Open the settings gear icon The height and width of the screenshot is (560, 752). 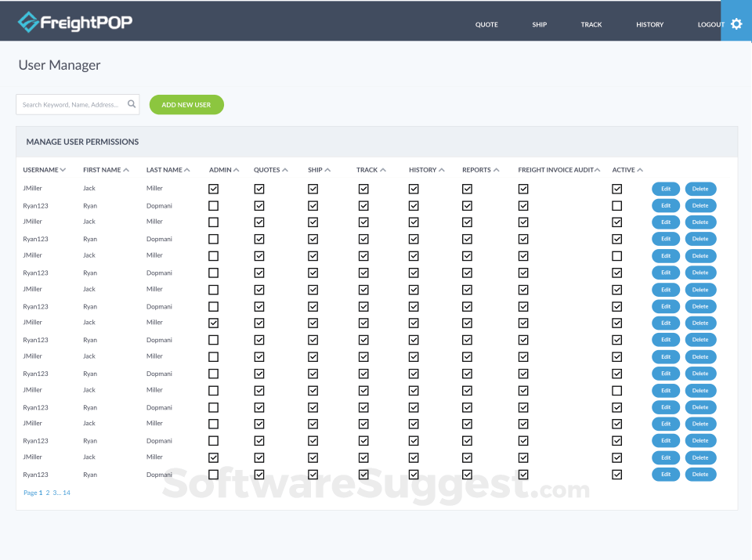tap(735, 23)
